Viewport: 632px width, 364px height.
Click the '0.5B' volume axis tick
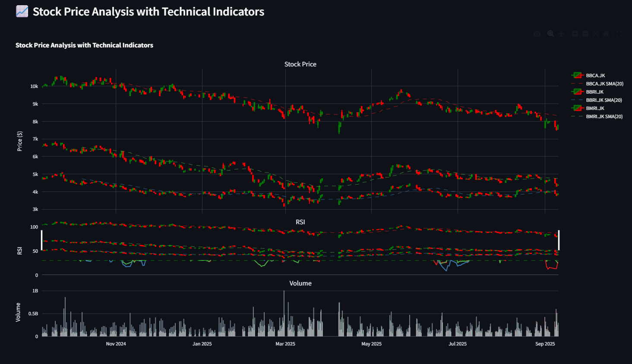pos(33,314)
